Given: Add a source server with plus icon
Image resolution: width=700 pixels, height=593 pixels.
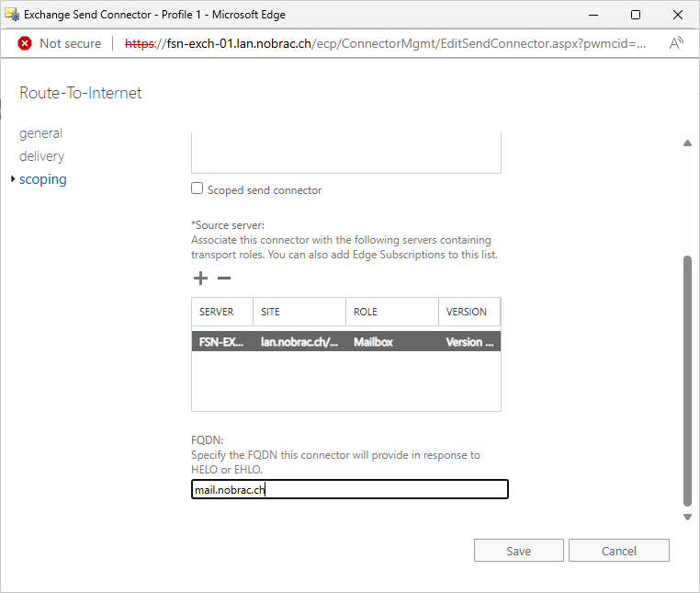Looking at the screenshot, I should [x=200, y=278].
